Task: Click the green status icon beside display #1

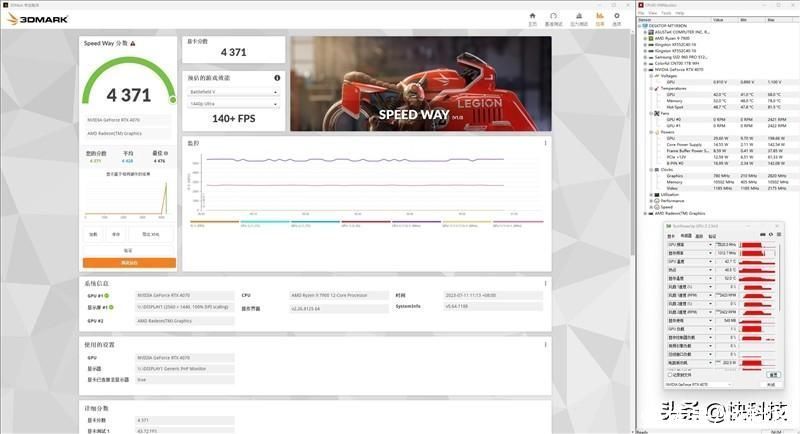Action: [111, 308]
